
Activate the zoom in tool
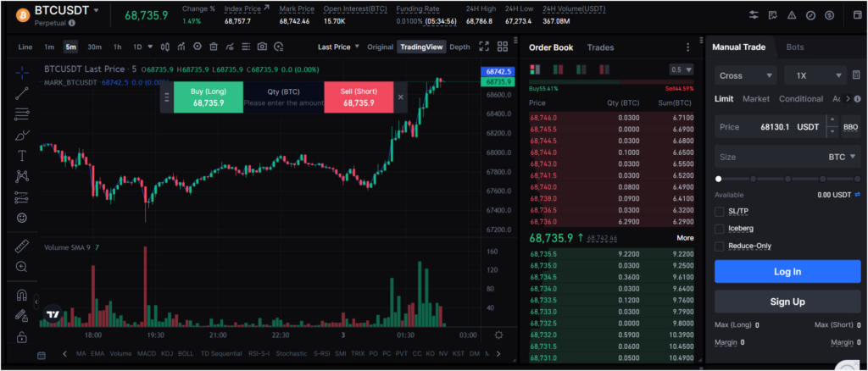tap(22, 267)
